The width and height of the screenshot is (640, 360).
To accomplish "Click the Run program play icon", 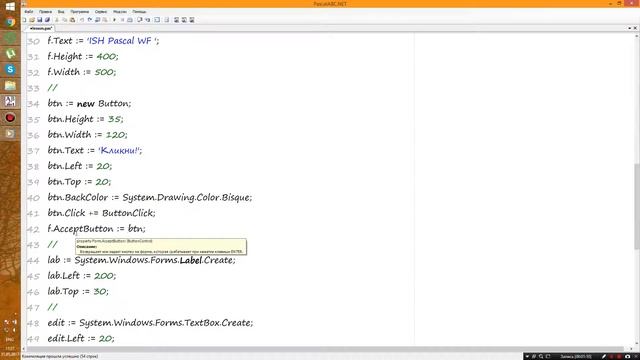I will (x=114, y=20).
